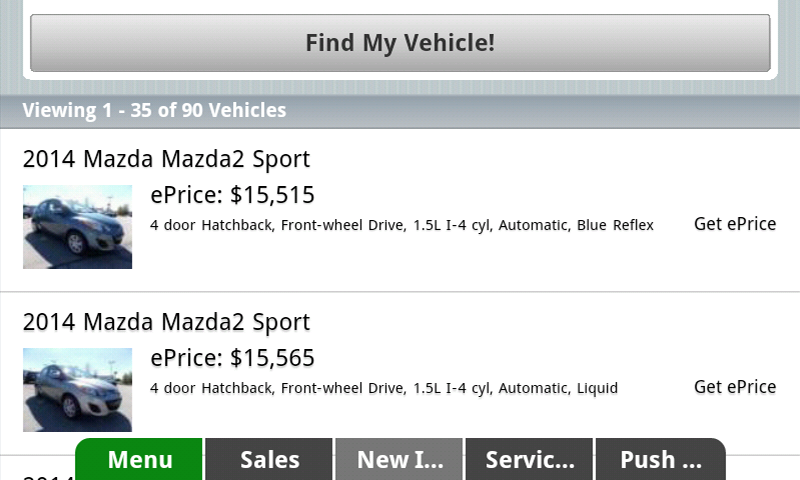
Task: Open the Blue Reflex Mazda2 thumbnail photo
Action: [77, 226]
